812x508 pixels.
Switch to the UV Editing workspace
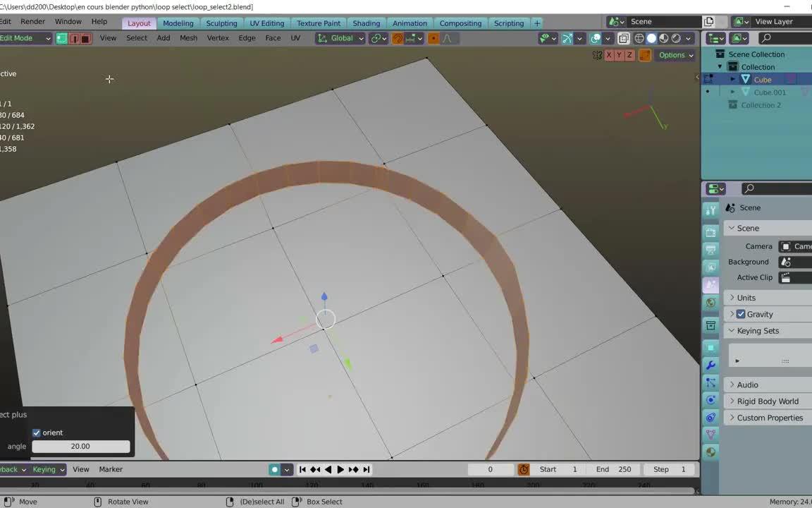point(266,23)
